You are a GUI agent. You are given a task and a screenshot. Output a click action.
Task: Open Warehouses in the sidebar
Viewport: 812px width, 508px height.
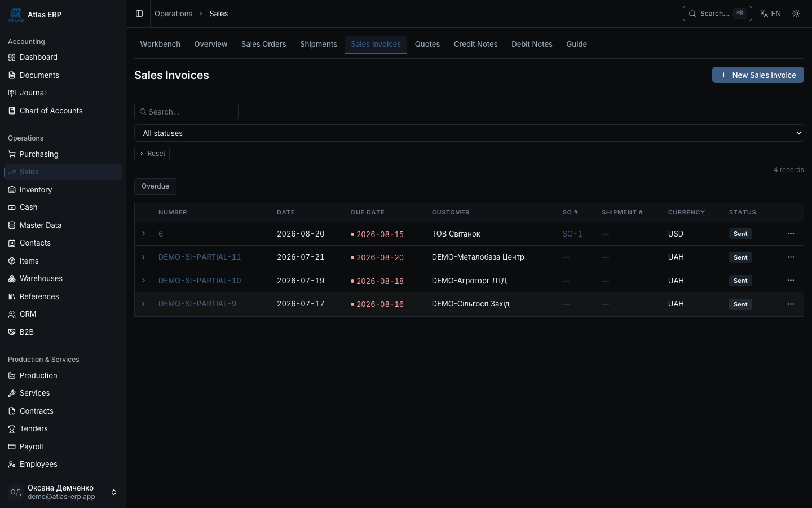pos(63,278)
